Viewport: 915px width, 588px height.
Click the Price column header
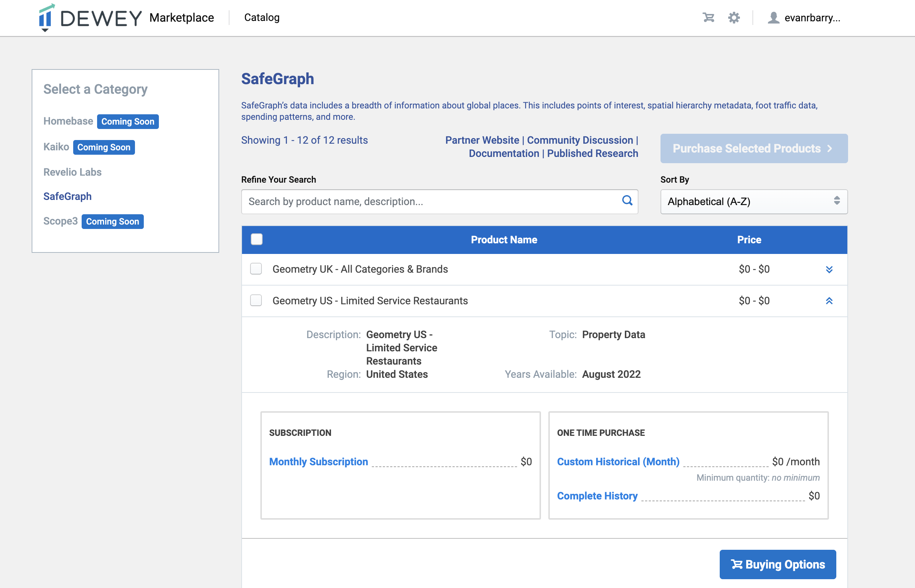pyautogui.click(x=749, y=240)
